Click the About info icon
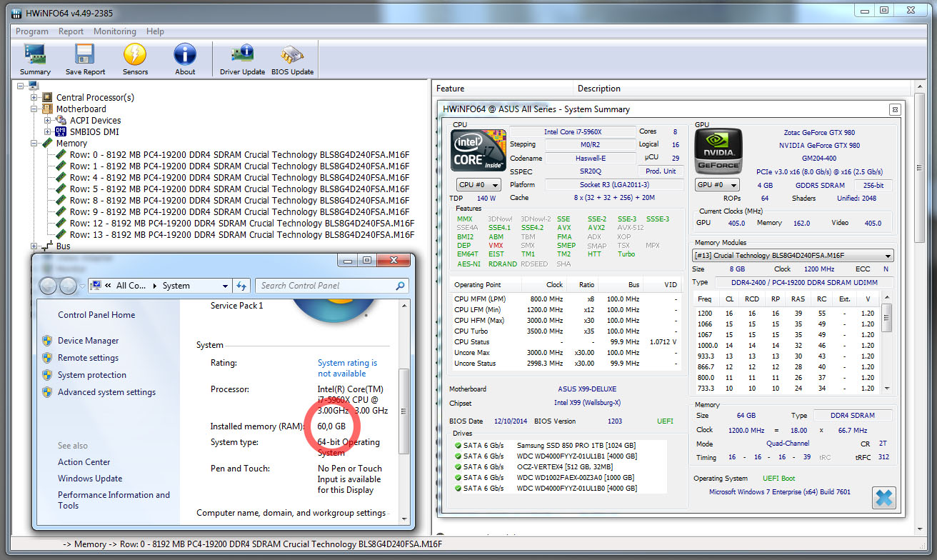The width and height of the screenshot is (937, 560). click(x=185, y=54)
